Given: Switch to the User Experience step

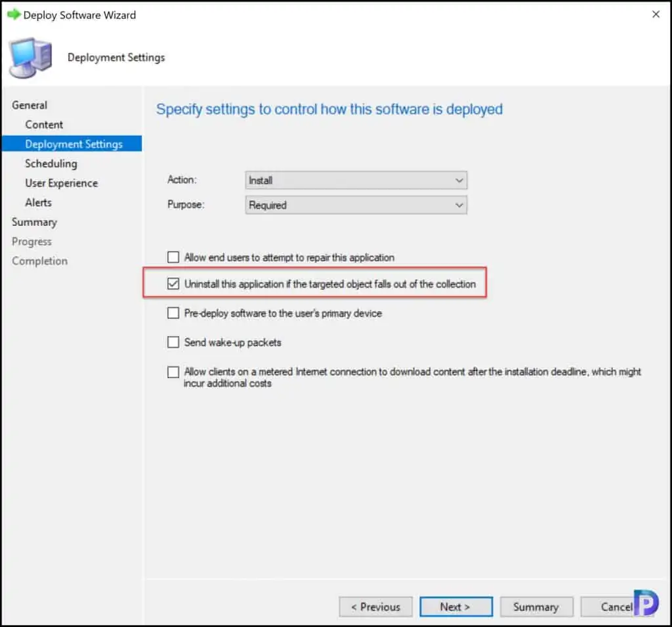Looking at the screenshot, I should tap(61, 183).
